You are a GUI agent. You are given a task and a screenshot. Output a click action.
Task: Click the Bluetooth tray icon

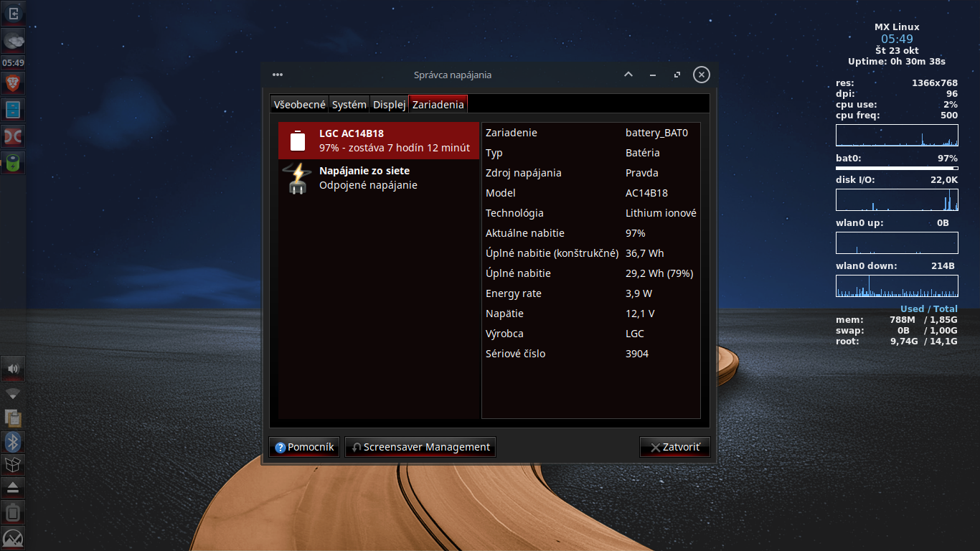(13, 441)
